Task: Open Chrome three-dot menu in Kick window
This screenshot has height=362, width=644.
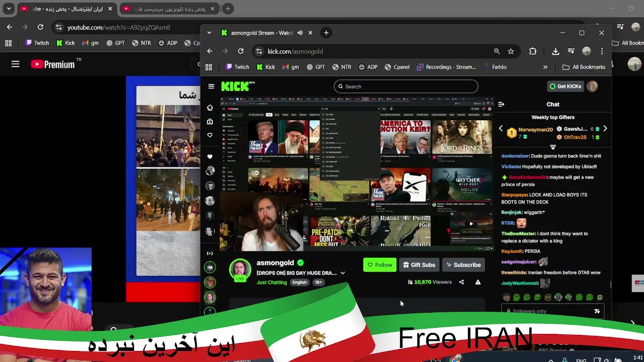Action: click(602, 51)
